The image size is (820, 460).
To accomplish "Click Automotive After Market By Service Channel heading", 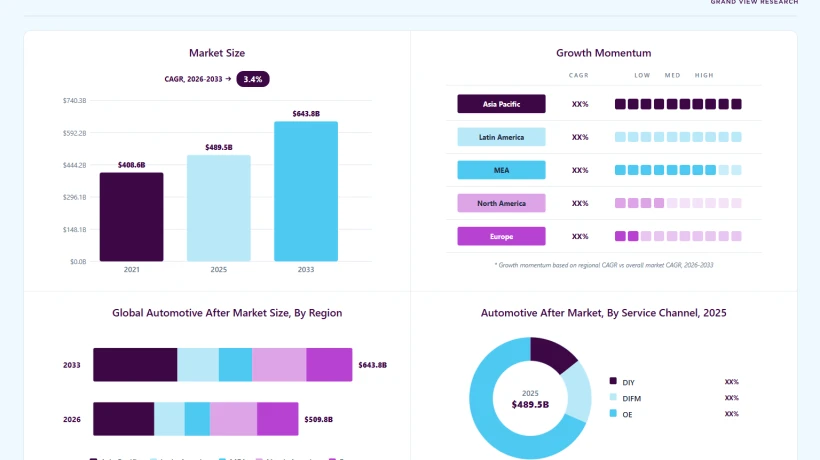I will (x=603, y=313).
